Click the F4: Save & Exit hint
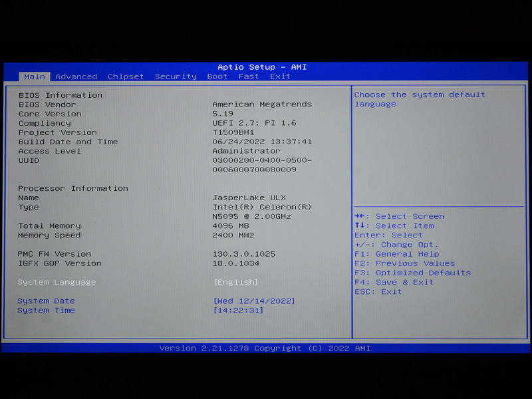Screen dimensions: 532x399 pos(394,282)
